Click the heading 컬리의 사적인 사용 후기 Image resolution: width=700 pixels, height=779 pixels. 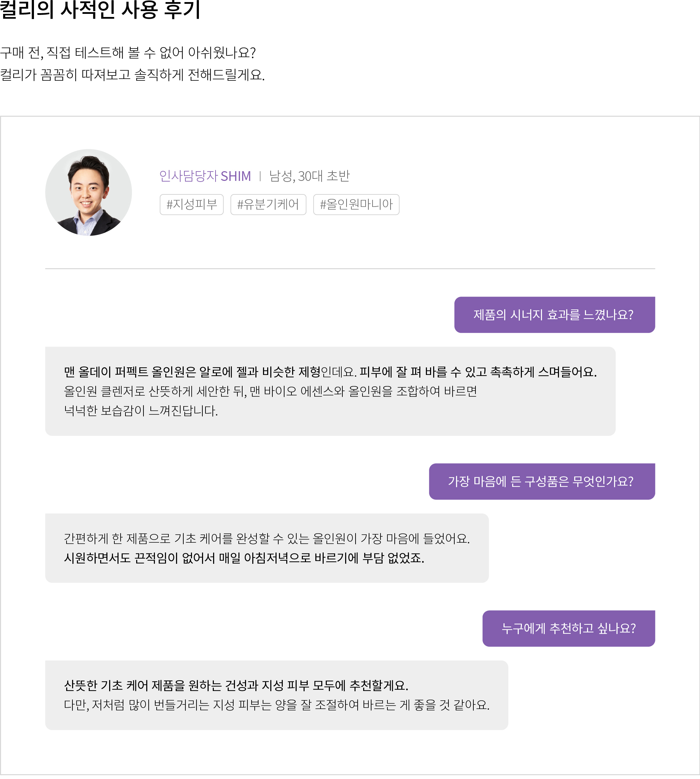click(100, 9)
